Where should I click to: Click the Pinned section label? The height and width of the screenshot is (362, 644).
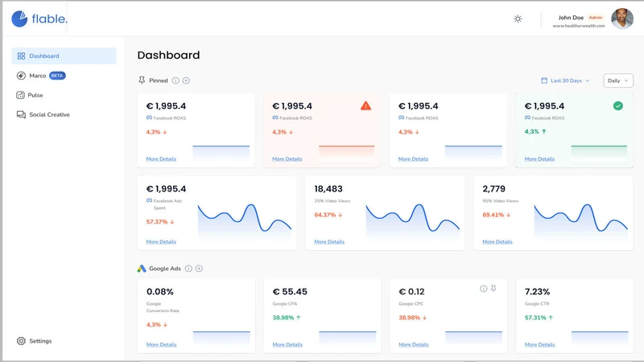158,80
